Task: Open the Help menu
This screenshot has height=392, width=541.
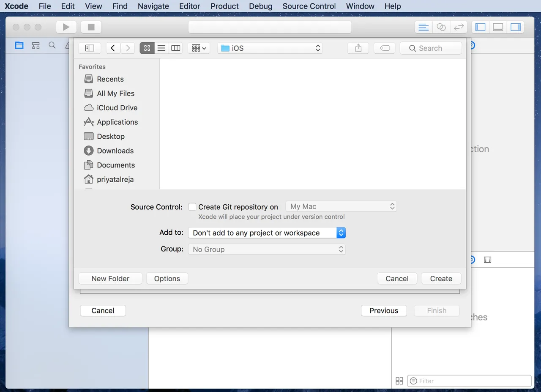Action: click(393, 6)
